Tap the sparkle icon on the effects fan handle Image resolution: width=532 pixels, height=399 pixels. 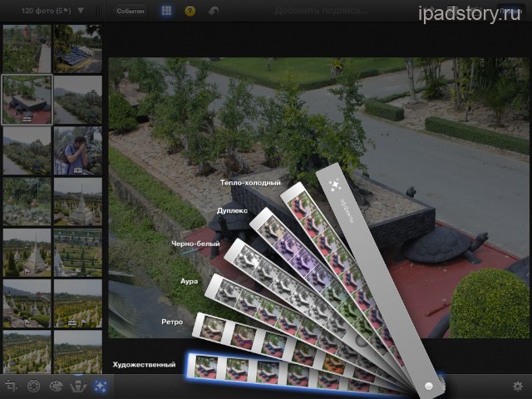[x=335, y=185]
